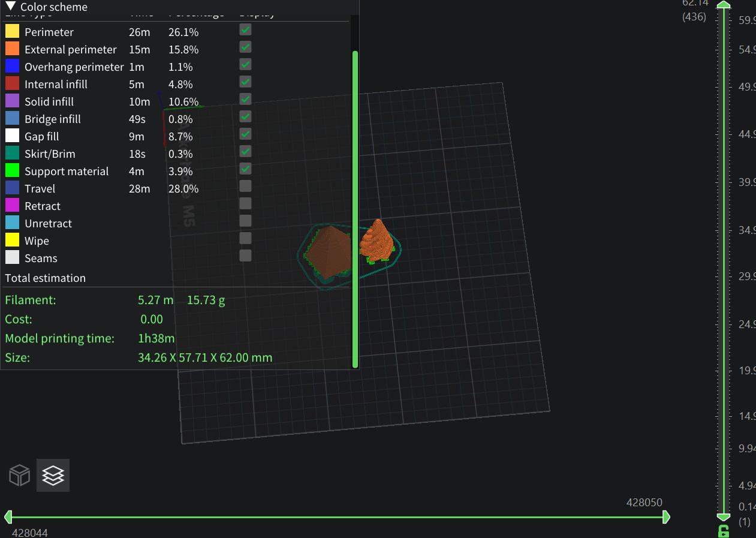Viewport: 756px width, 538px height.
Task: Click the magenta Retract color swatch
Action: 12,206
